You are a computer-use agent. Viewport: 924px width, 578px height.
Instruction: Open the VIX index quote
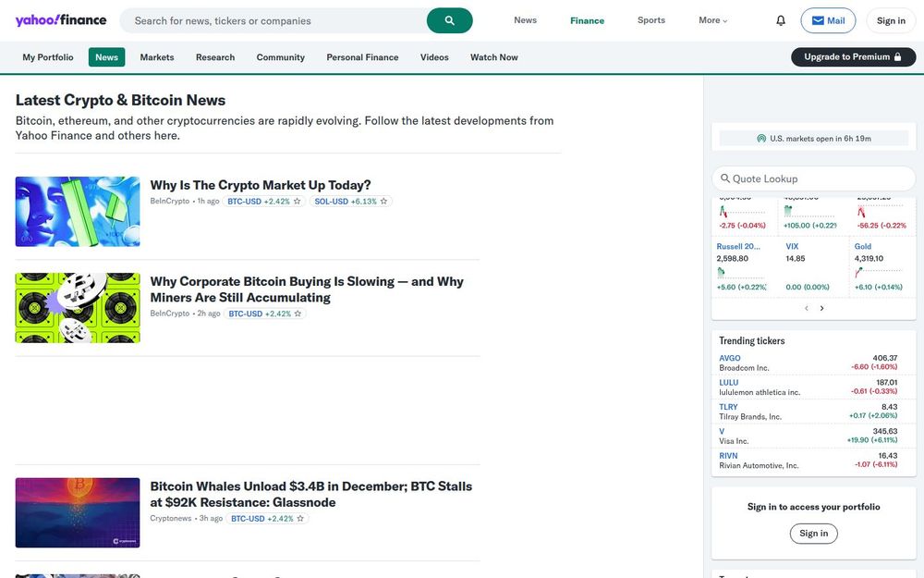pyautogui.click(x=792, y=247)
